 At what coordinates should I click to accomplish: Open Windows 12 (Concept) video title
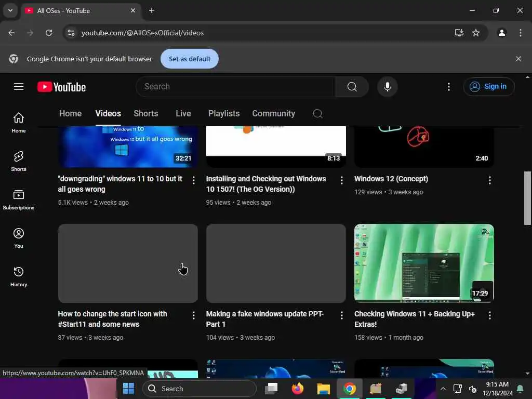(x=391, y=179)
